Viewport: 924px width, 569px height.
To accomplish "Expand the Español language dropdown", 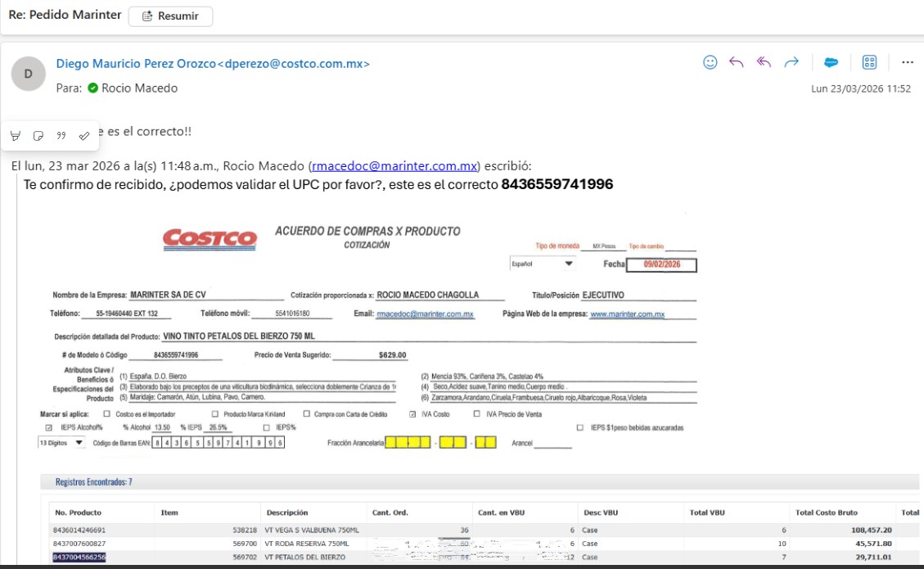I will point(568,264).
